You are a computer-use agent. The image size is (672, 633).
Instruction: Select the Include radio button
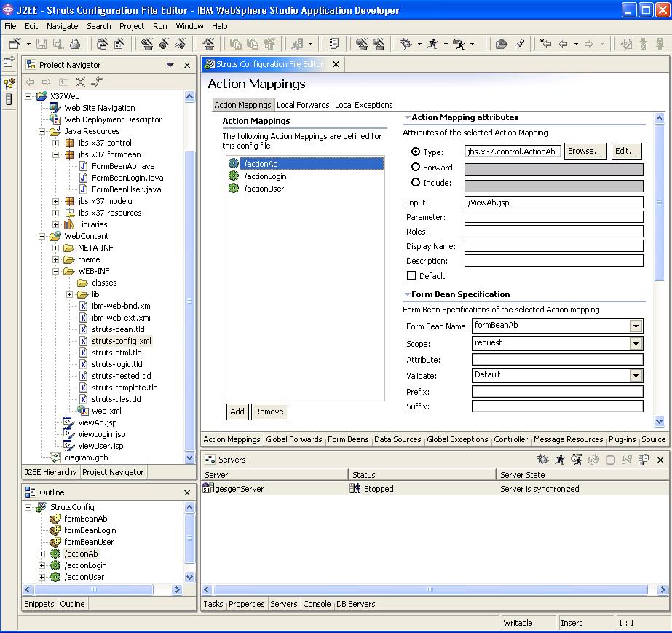415,182
